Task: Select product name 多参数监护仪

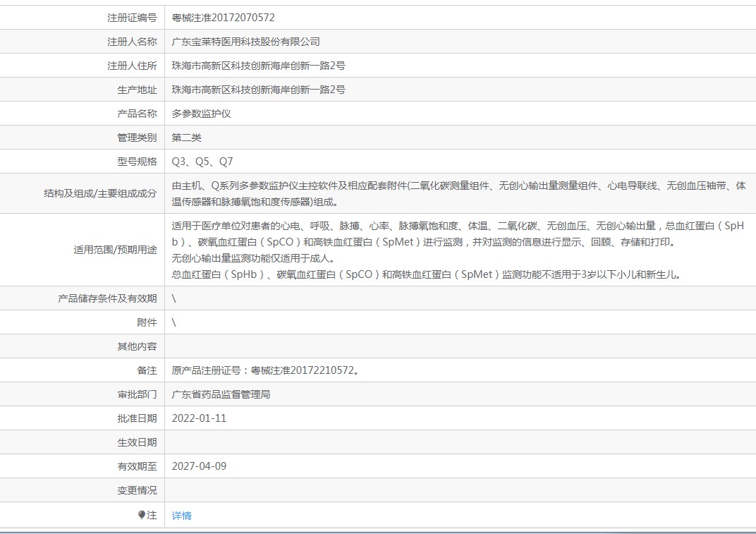Action: point(202,114)
